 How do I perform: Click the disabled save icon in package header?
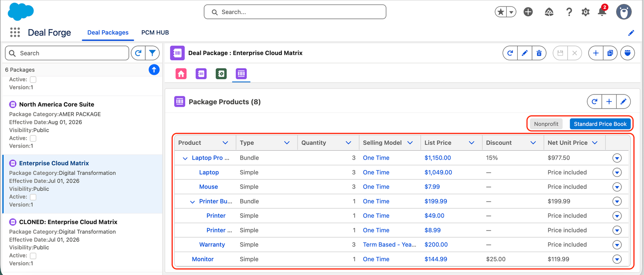(x=560, y=53)
